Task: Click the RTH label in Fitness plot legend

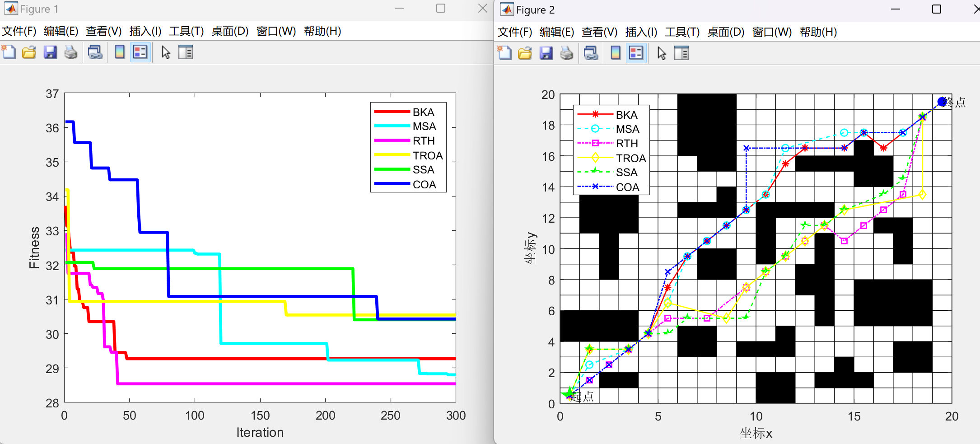Action: pyautogui.click(x=424, y=141)
